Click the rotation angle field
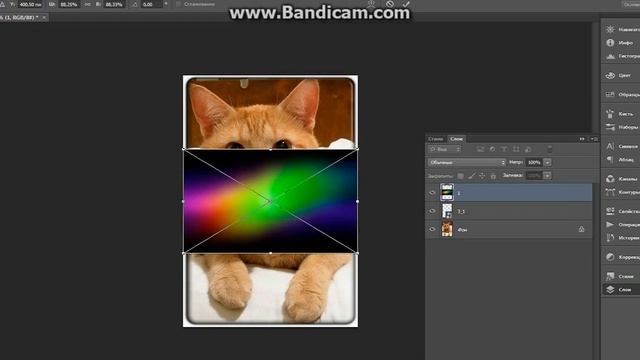Image resolution: width=640 pixels, height=360 pixels. tap(151, 4)
